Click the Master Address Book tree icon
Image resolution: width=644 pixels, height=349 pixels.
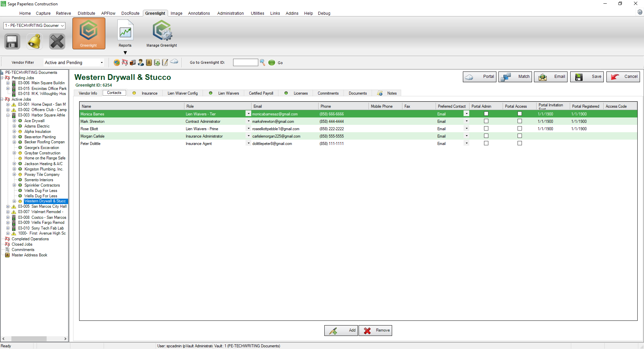[x=7, y=255]
